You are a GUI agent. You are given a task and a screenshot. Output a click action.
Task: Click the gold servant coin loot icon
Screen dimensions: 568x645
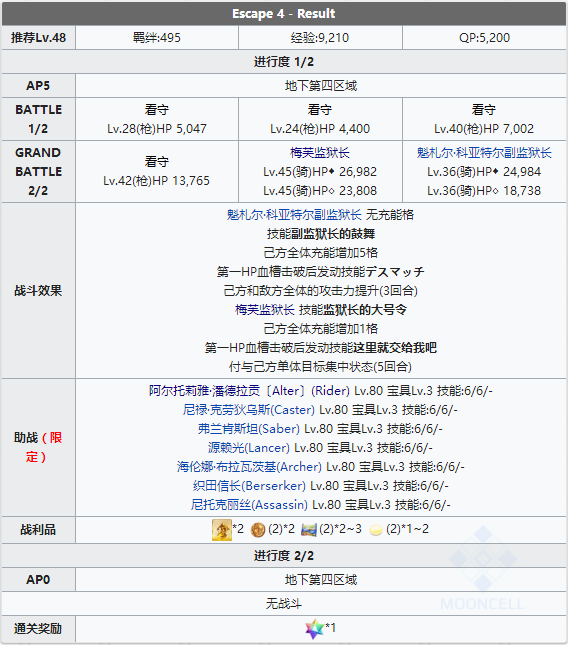(x=222, y=529)
